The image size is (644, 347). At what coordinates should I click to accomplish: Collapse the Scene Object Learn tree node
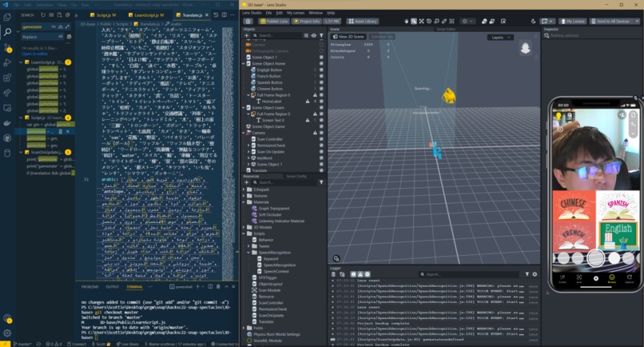(x=244, y=108)
